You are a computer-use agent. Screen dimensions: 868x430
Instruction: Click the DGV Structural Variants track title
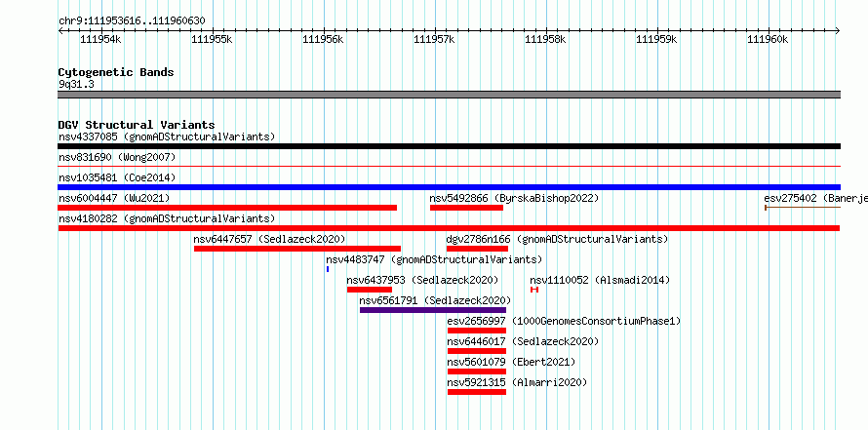pos(137,125)
